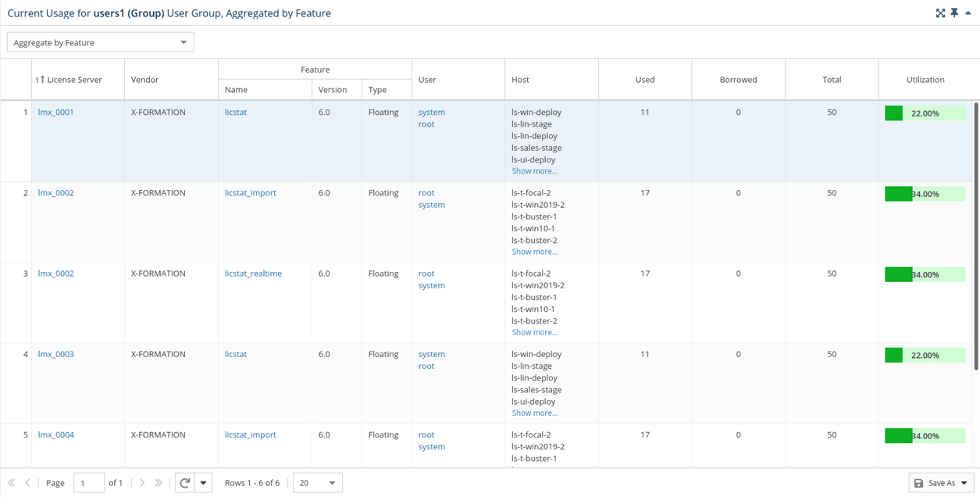The image size is (980, 497).
Task: Click the Used column header
Action: (x=645, y=80)
